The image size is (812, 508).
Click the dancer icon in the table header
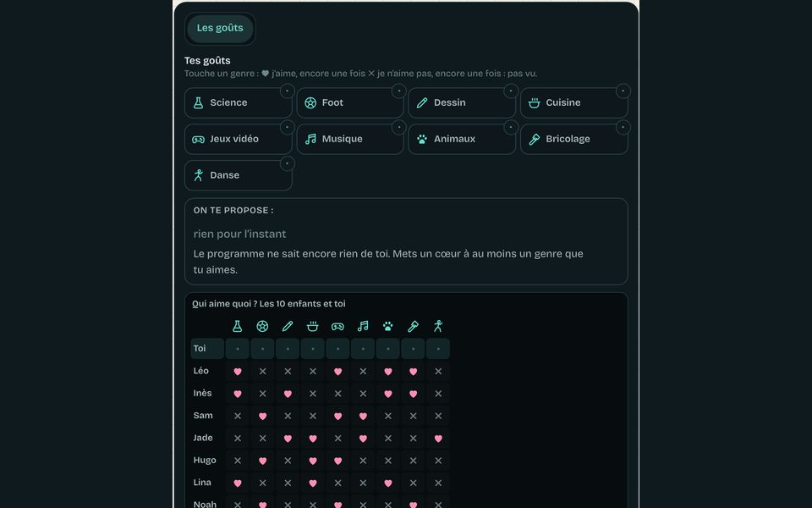438,326
